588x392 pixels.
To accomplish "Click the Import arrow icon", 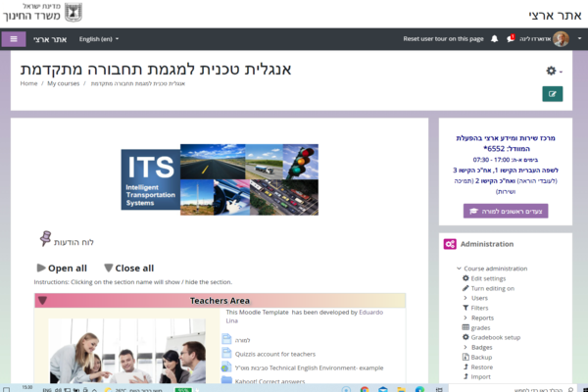I will tap(465, 376).
